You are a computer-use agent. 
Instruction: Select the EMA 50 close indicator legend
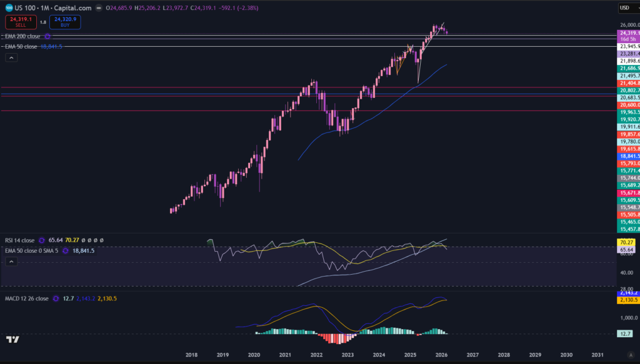coord(21,47)
